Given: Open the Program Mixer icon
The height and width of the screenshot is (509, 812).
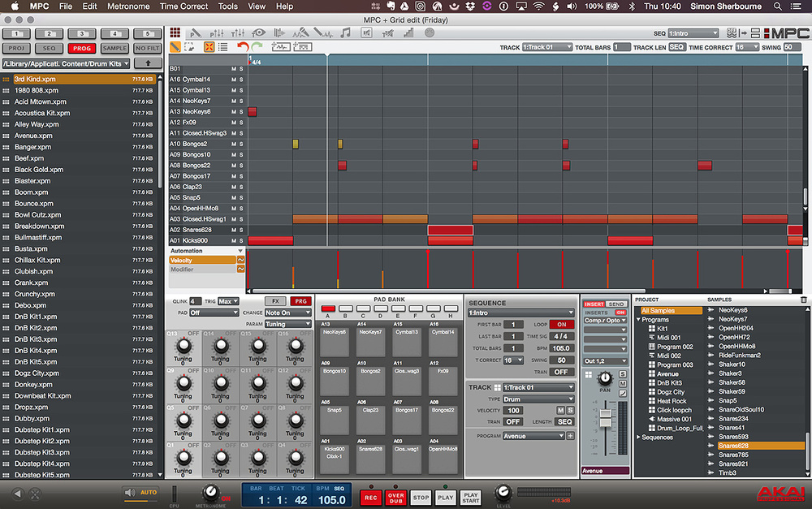Looking at the screenshot, I should tap(217, 33).
